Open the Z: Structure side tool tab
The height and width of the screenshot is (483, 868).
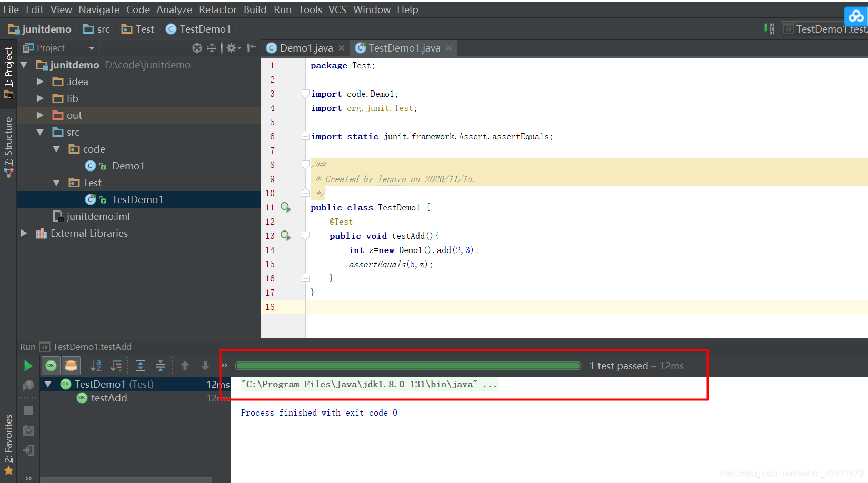click(8, 147)
